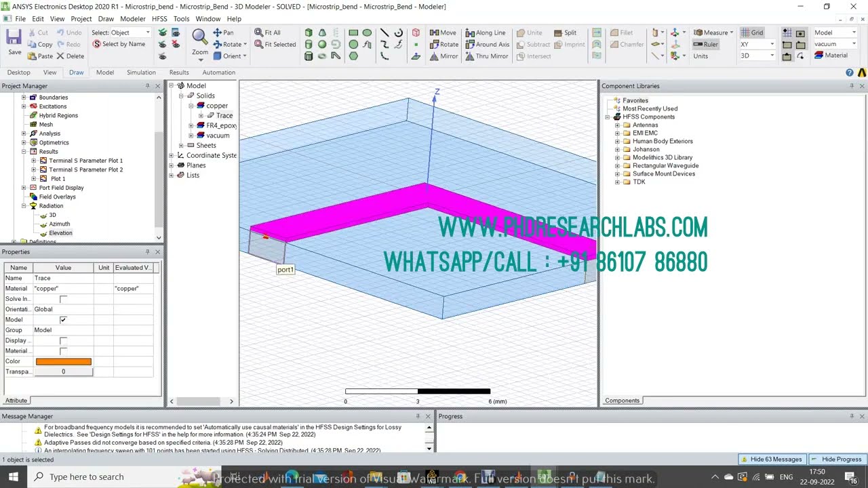Click the Units button
The width and height of the screenshot is (868, 488).
[701, 56]
